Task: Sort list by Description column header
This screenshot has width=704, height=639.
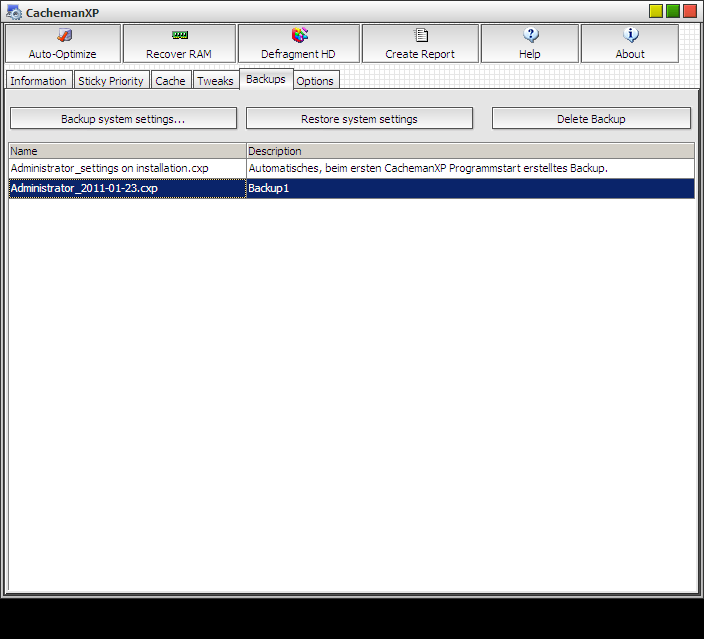Action: [471, 151]
